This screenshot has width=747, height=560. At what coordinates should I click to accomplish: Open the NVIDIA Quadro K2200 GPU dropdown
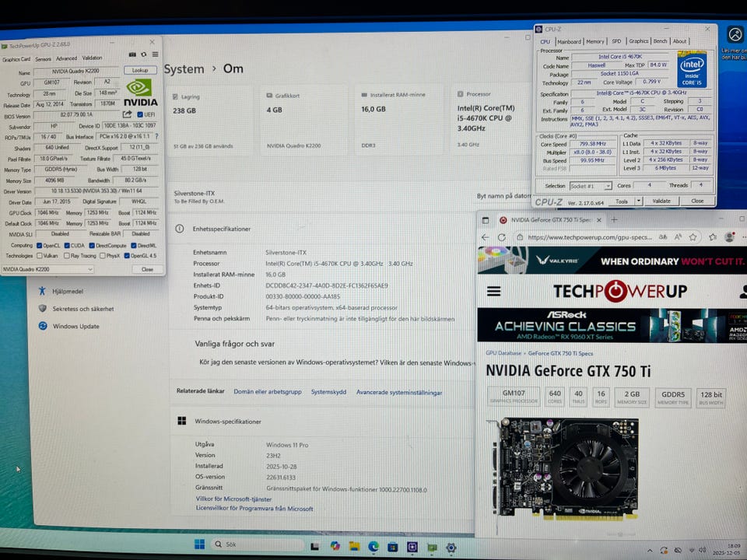tap(47, 270)
